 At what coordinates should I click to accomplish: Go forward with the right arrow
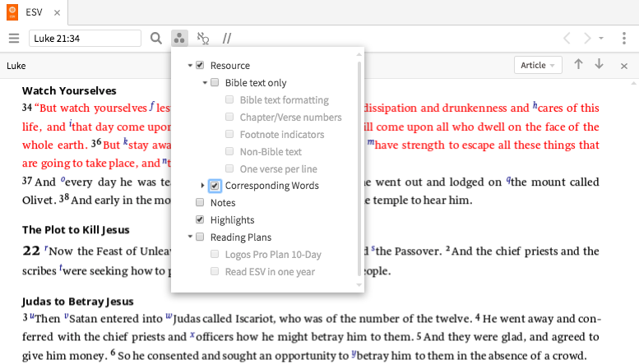(587, 39)
